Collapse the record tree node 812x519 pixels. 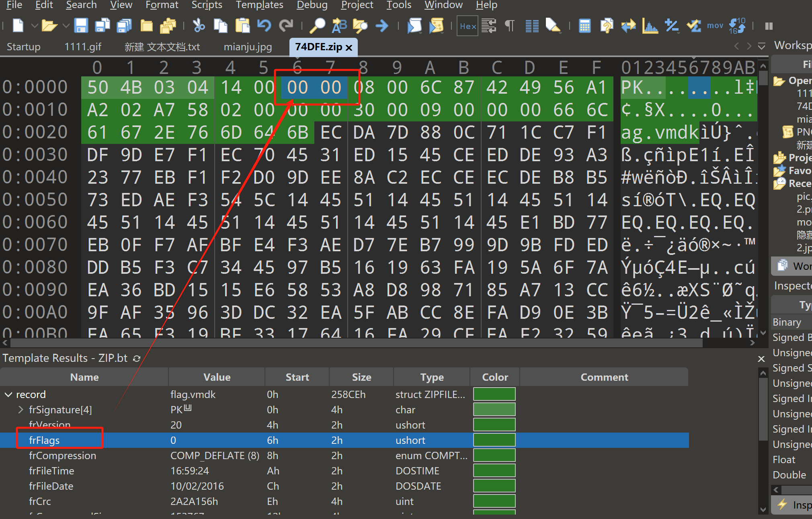pos(8,395)
